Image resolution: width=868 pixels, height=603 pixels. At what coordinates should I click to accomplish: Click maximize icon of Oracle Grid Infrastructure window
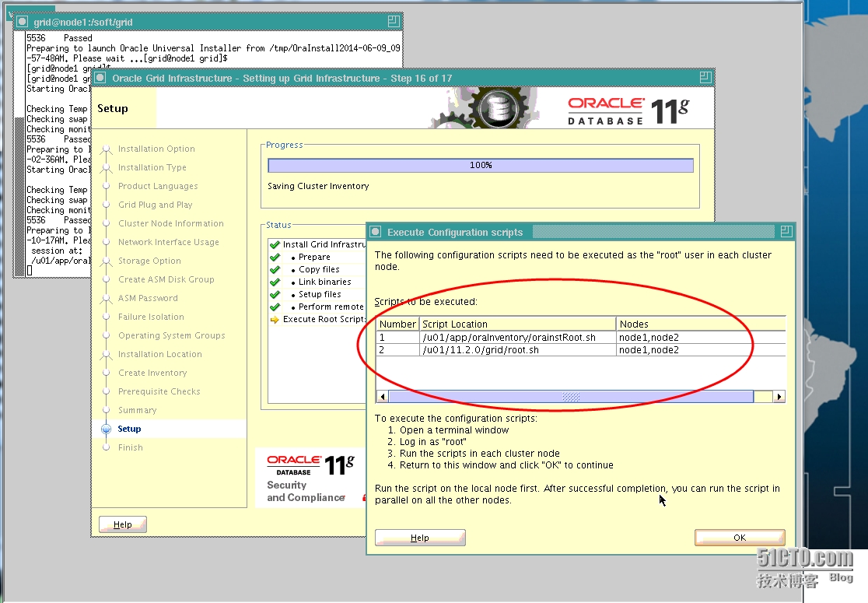(x=705, y=78)
